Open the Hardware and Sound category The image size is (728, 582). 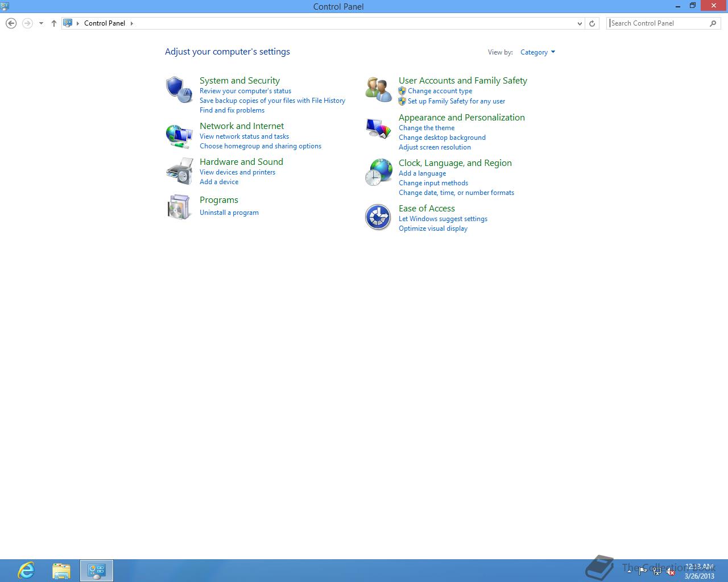point(241,162)
